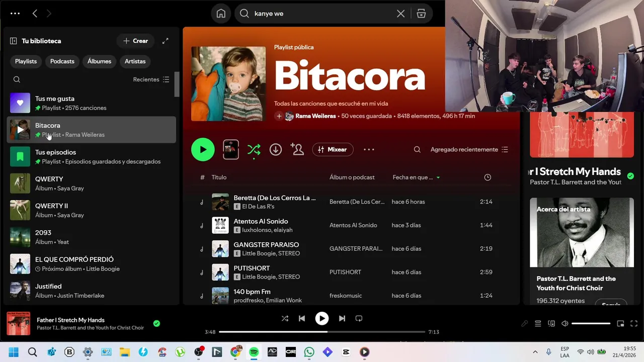Click the Mixear button
This screenshot has height=362, width=644.
click(x=333, y=149)
